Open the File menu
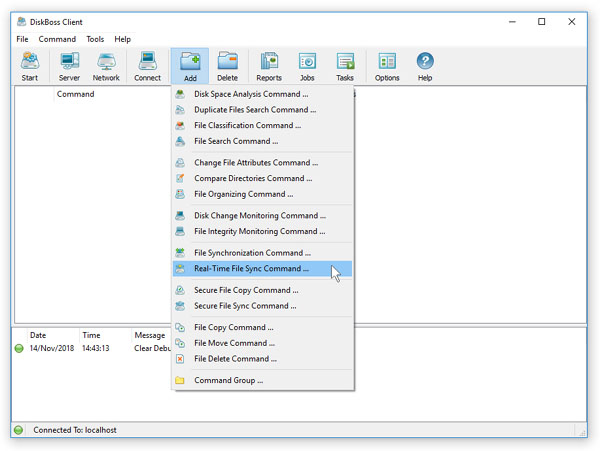The image size is (600, 451). [x=22, y=39]
